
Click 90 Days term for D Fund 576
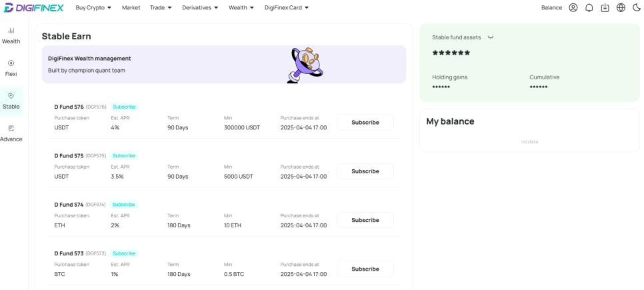177,127
